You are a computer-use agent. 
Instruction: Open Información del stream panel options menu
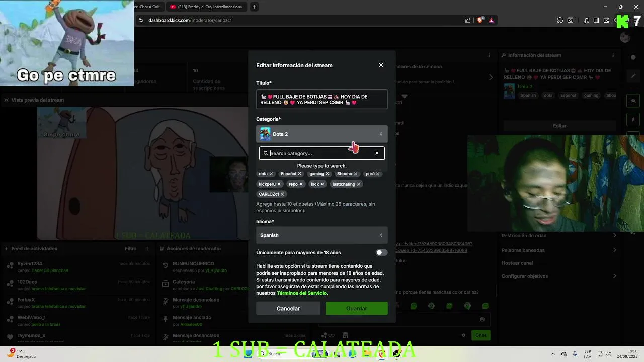[x=613, y=55]
